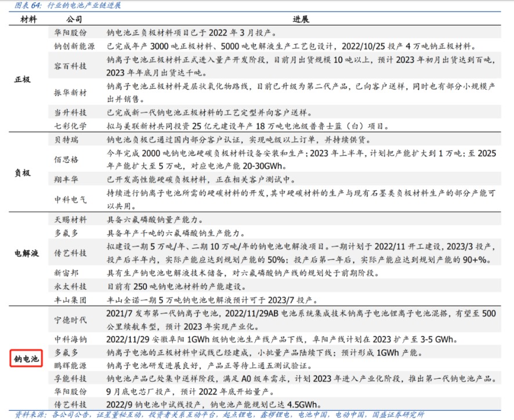The height and width of the screenshot is (420, 514).
Task: Click progress text starting '丰山全诺一期 5 万吨钠电池电解液'
Action: click(212, 300)
